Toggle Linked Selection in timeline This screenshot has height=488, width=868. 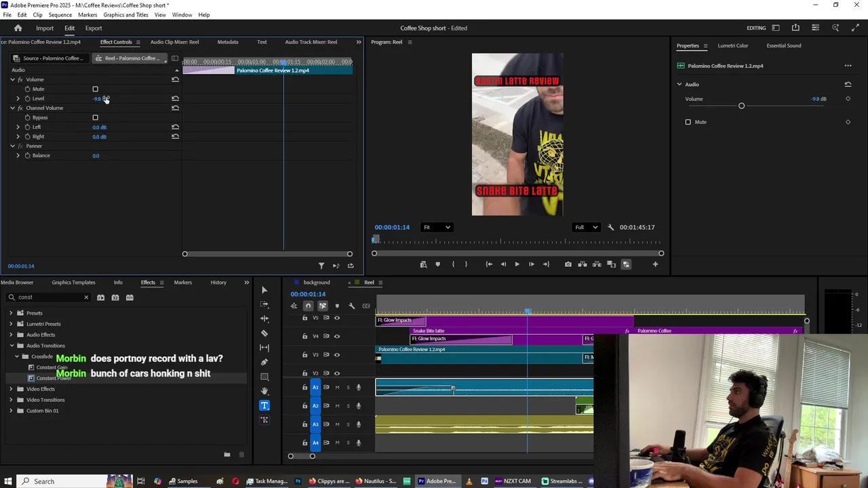[x=323, y=306]
